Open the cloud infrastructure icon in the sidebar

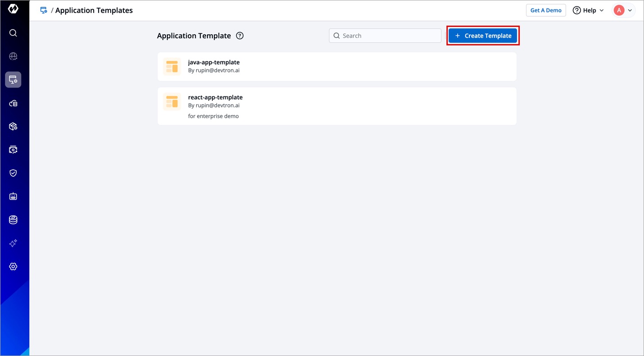click(x=13, y=103)
